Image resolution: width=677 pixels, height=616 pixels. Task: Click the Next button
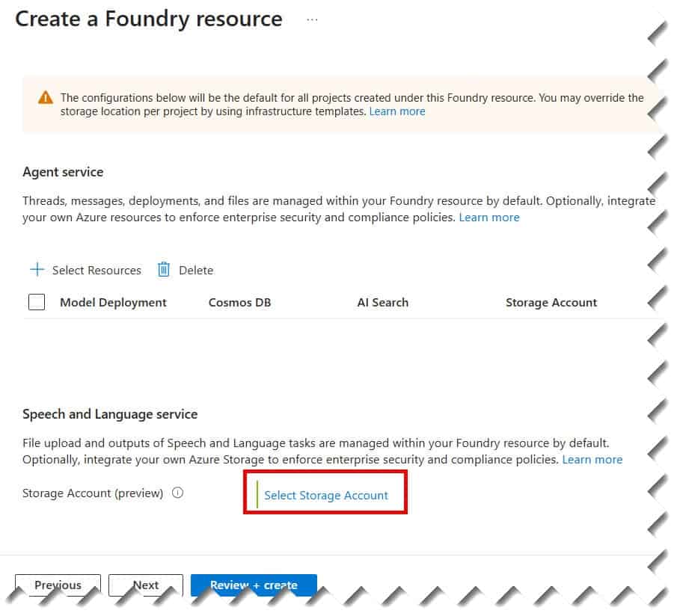145,585
